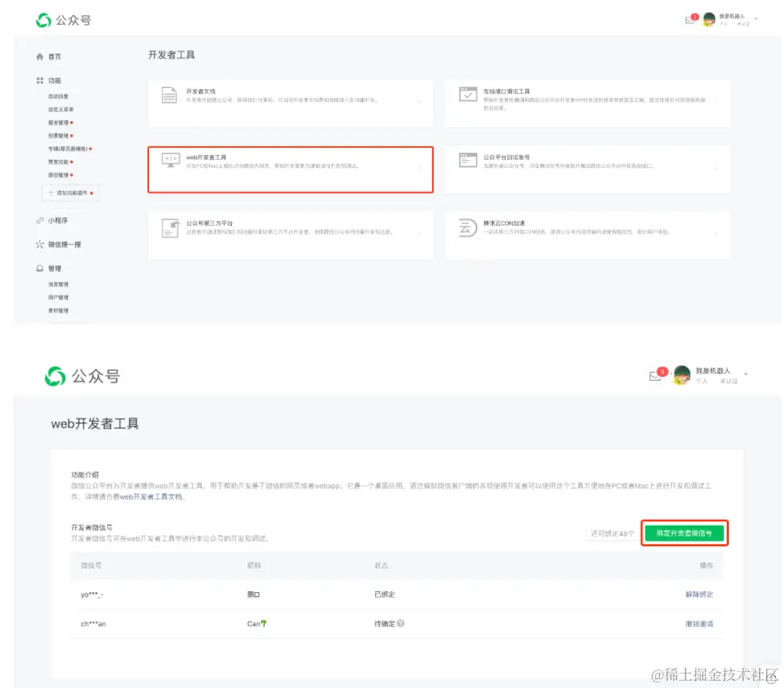The width and height of the screenshot is (784, 688).
Task: Click the 还可绑定48个 label
Action: [613, 534]
